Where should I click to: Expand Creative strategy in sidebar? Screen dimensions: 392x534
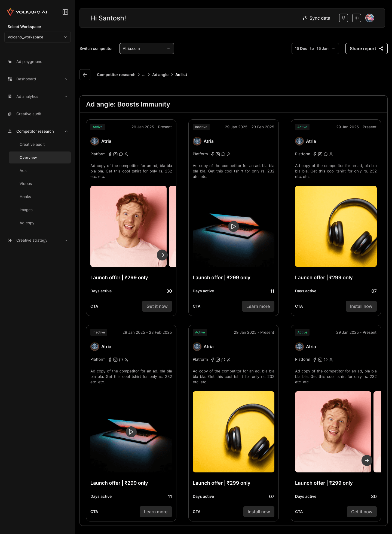tap(38, 240)
